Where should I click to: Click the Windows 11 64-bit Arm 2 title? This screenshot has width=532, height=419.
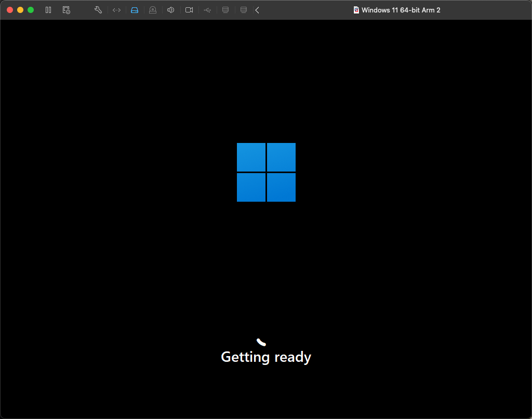tap(401, 10)
